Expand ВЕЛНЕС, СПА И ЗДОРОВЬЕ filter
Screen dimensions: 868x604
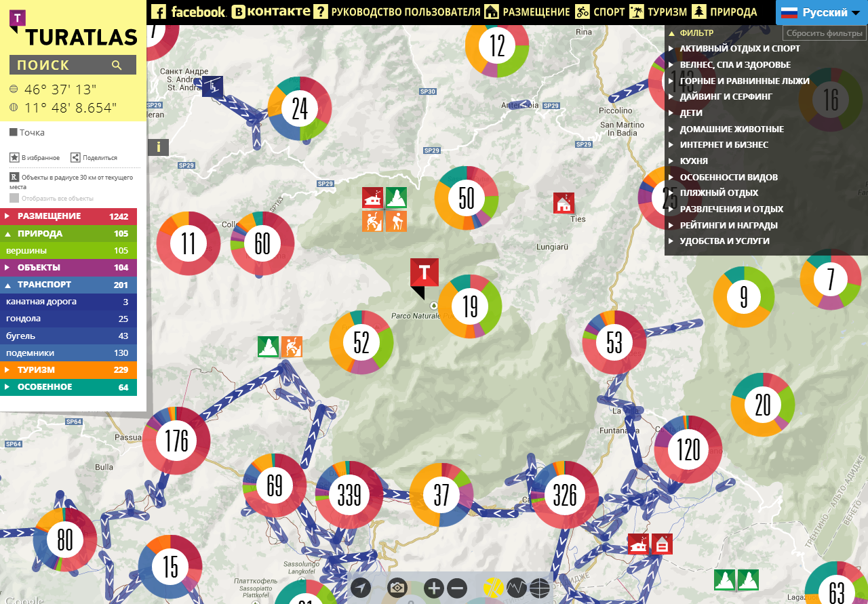pos(735,64)
